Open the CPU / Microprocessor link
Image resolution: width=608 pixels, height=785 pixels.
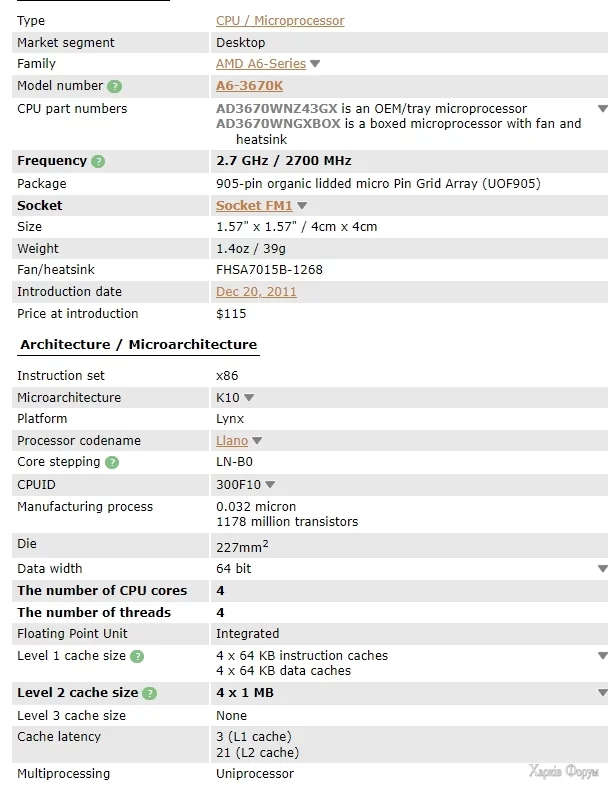coord(280,21)
